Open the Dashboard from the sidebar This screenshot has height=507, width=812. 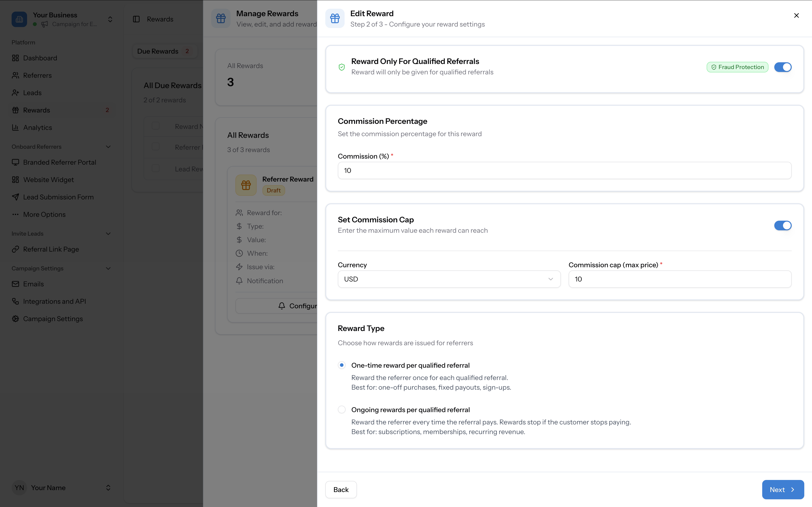pyautogui.click(x=40, y=58)
